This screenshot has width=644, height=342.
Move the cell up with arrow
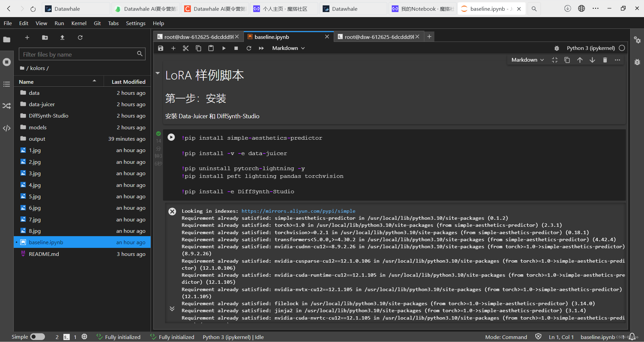[x=580, y=60]
